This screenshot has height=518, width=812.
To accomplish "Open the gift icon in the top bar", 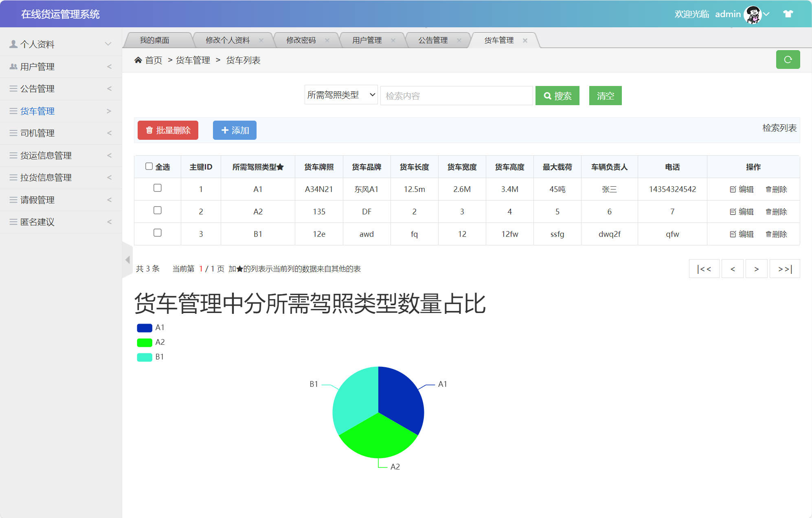I will pyautogui.click(x=788, y=13).
